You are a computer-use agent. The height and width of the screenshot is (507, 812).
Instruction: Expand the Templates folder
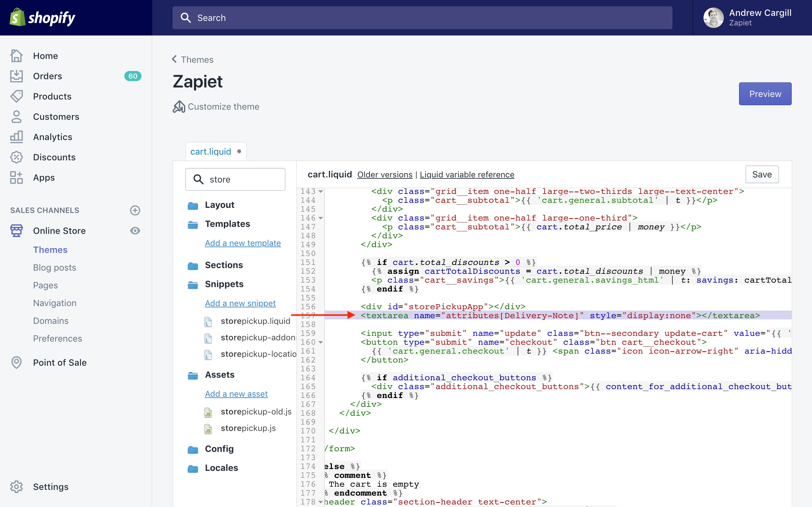coord(227,224)
